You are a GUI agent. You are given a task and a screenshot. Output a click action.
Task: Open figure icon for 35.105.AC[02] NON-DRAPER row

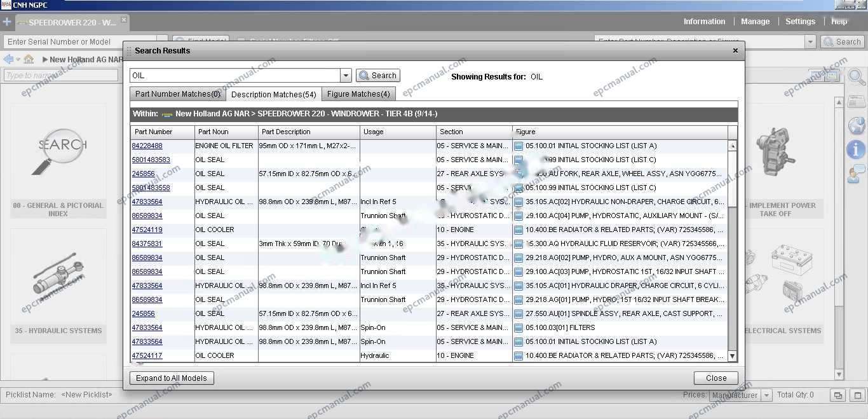coord(519,202)
